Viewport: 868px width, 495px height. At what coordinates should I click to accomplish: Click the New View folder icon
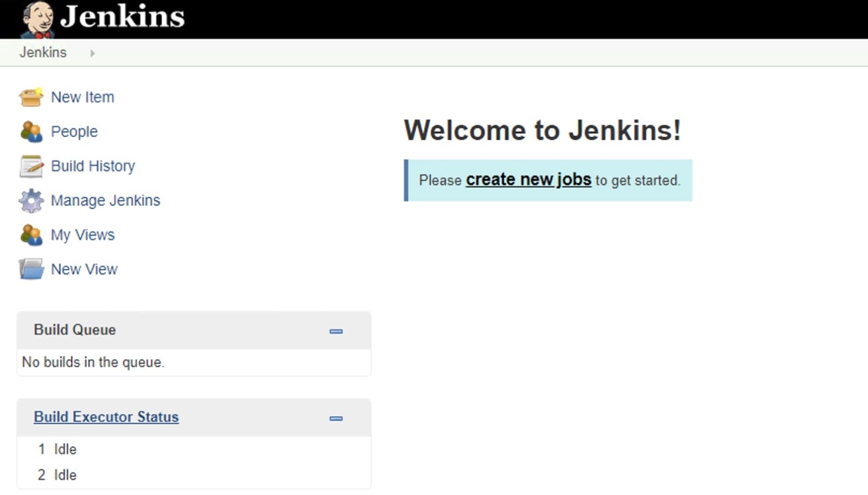tap(31, 269)
